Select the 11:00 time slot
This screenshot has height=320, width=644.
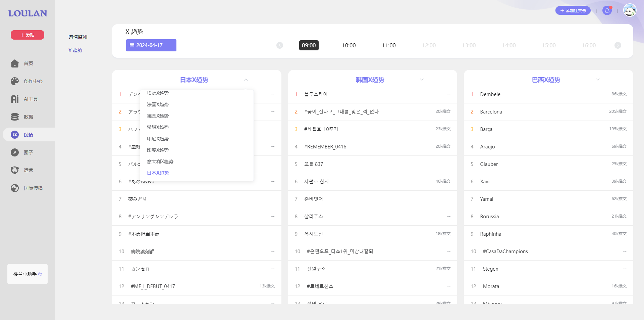[389, 45]
